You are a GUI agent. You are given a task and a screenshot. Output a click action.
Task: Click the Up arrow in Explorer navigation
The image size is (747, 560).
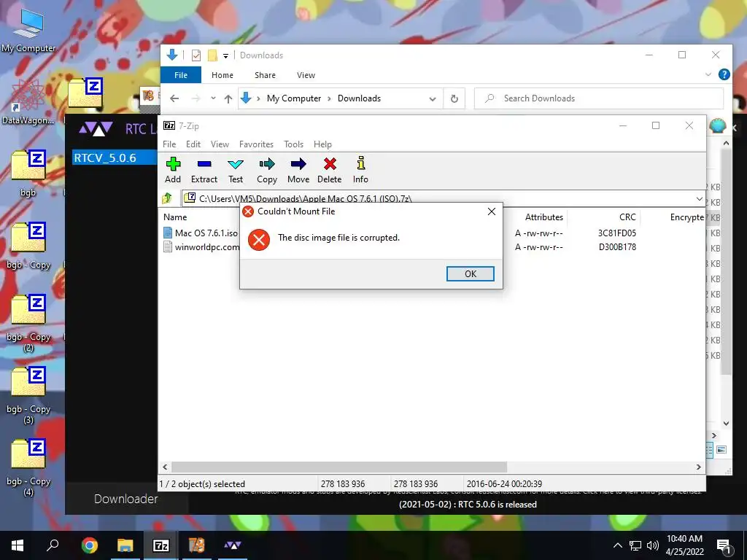pos(228,98)
